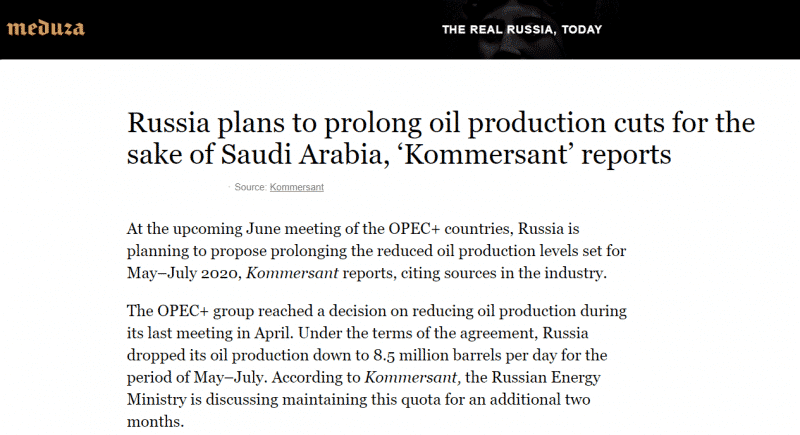The width and height of the screenshot is (800, 435).
Task: Click the final word 'months.' of the article
Action: [x=155, y=422]
